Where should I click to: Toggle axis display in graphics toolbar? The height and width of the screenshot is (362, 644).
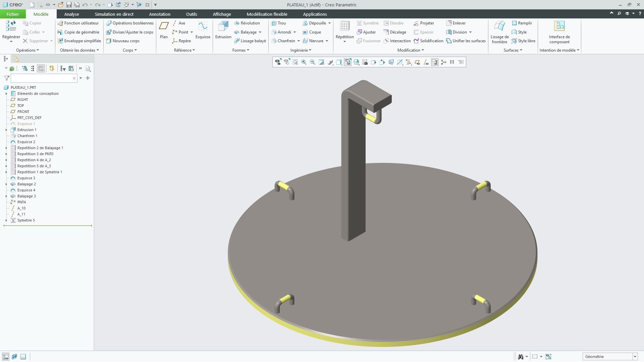click(426, 62)
